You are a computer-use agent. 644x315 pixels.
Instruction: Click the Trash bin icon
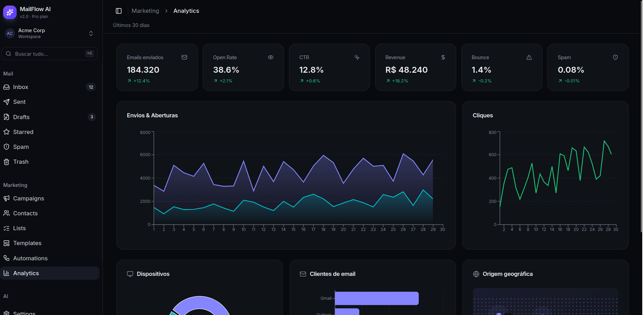[6, 162]
